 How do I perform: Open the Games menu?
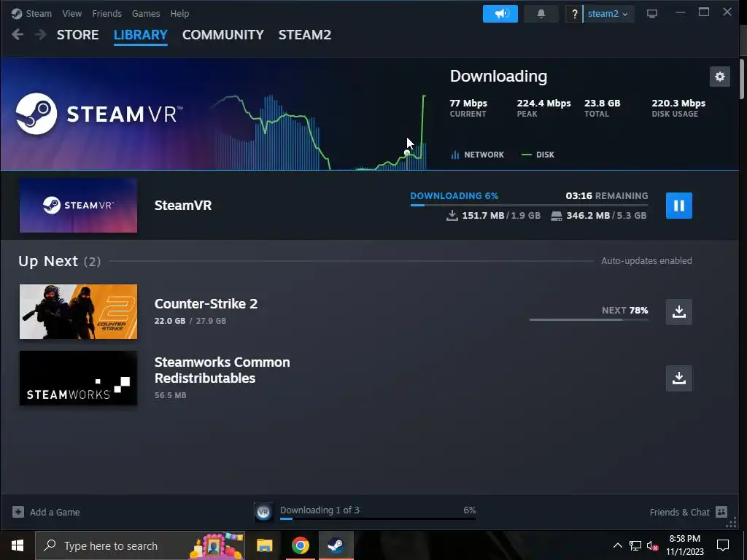pos(146,14)
